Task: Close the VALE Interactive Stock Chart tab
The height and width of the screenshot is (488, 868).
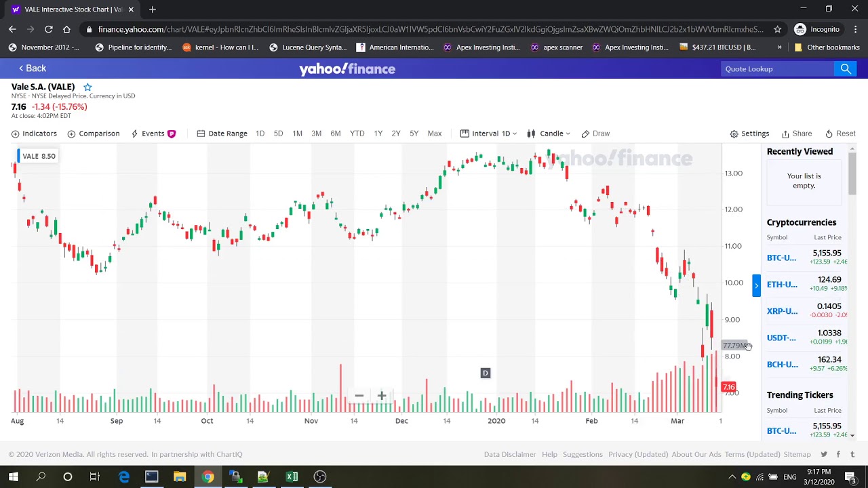Action: coord(131,9)
